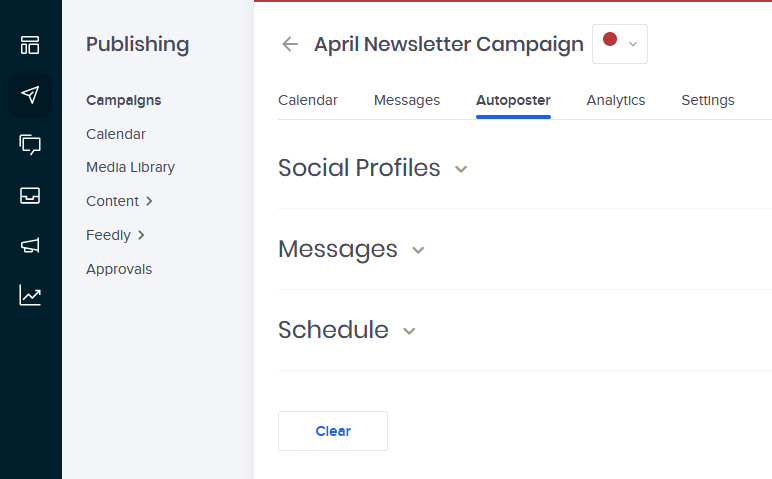The image size is (772, 479).
Task: Open the megaphone advertising icon
Action: [30, 245]
